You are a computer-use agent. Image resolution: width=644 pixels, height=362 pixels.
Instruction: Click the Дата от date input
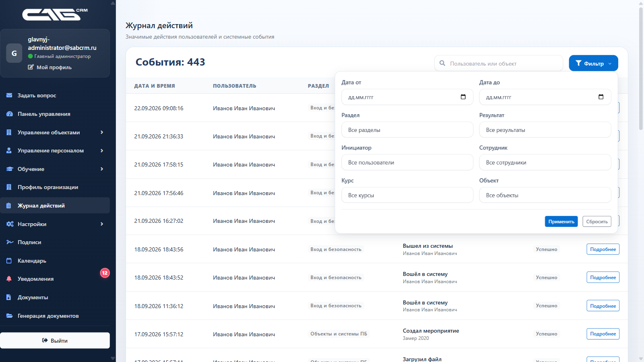click(x=407, y=97)
